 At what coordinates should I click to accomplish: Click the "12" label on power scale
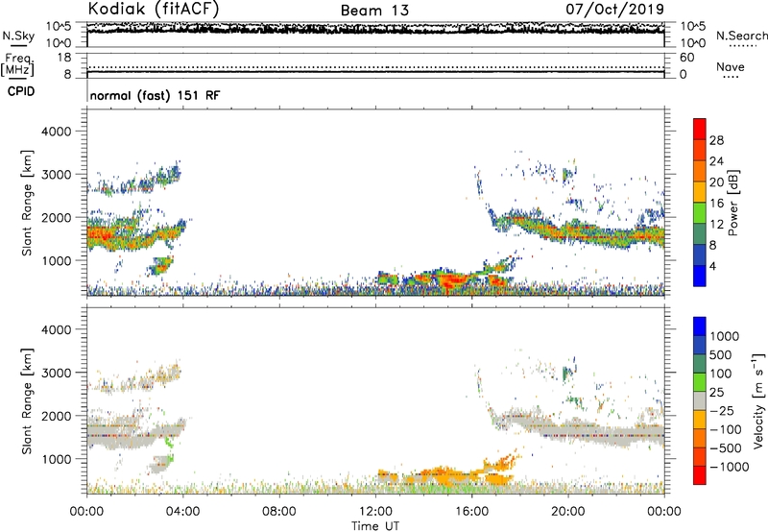click(x=716, y=225)
